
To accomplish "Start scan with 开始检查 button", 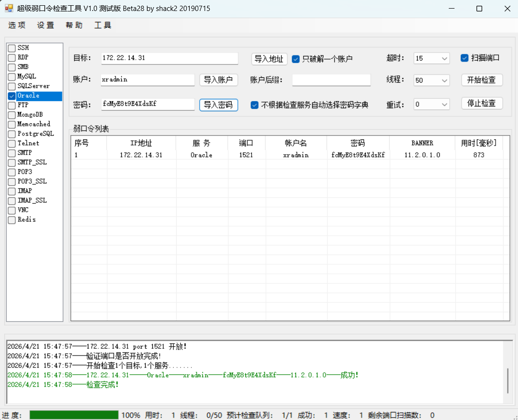I will (x=482, y=80).
